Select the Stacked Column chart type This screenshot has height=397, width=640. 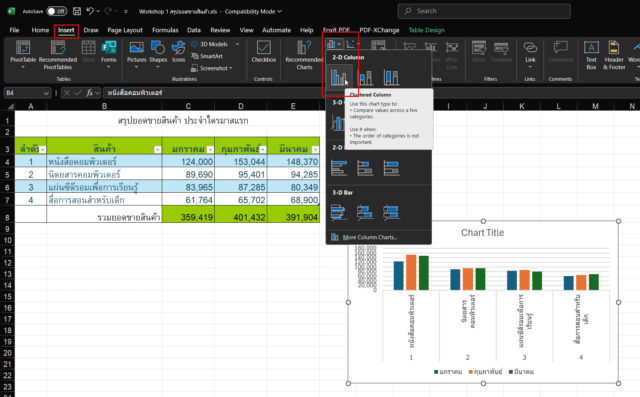pyautogui.click(x=365, y=77)
